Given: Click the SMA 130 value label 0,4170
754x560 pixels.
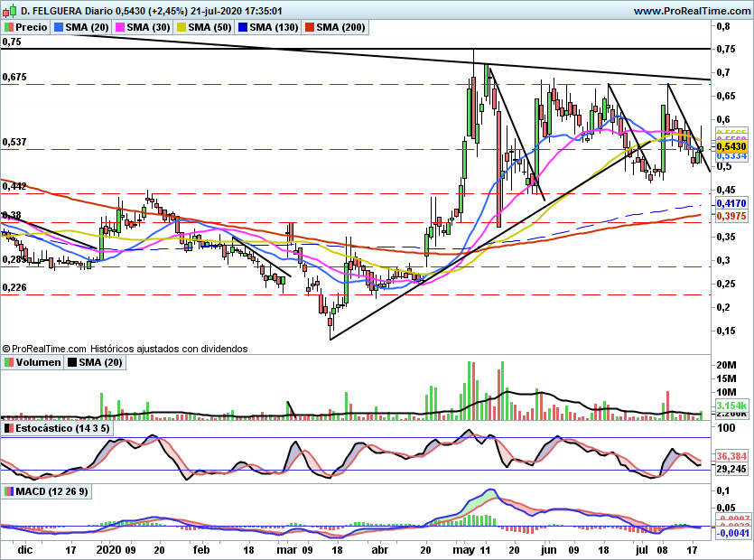Looking at the screenshot, I should click(731, 203).
